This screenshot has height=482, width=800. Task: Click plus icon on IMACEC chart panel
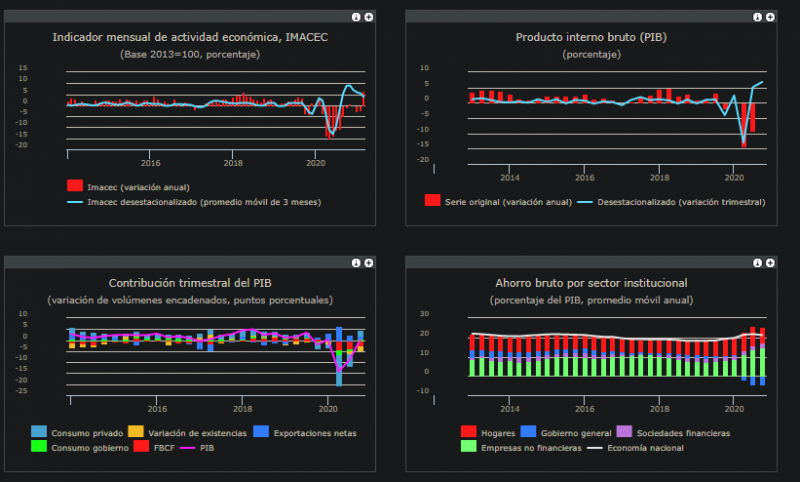tap(369, 18)
